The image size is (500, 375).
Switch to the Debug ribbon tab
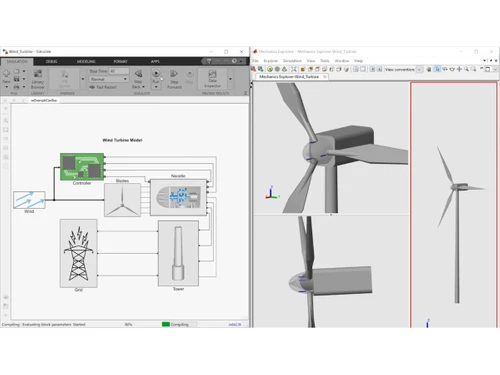pos(51,61)
